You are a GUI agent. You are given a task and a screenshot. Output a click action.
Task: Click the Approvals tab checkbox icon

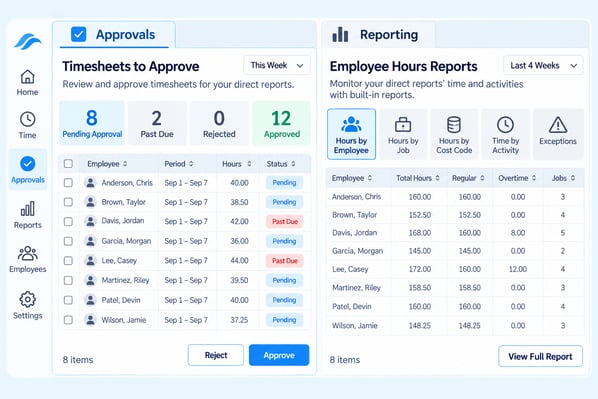(x=79, y=34)
